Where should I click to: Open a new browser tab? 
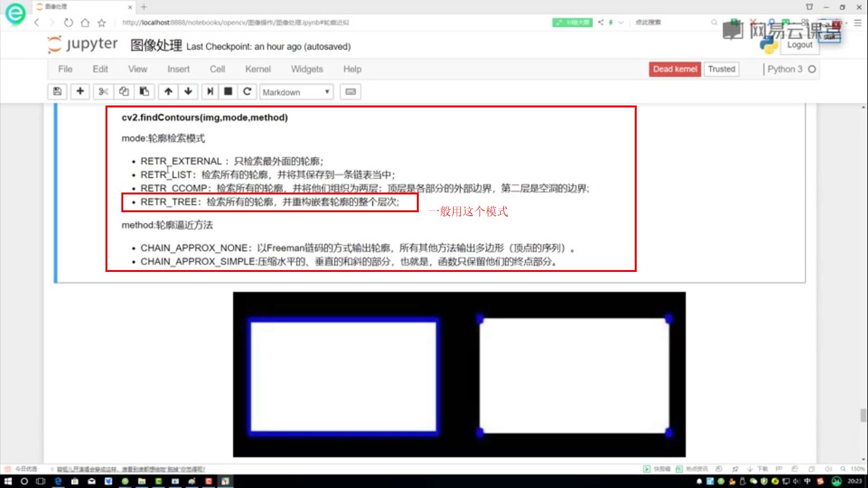pyautogui.click(x=144, y=7)
